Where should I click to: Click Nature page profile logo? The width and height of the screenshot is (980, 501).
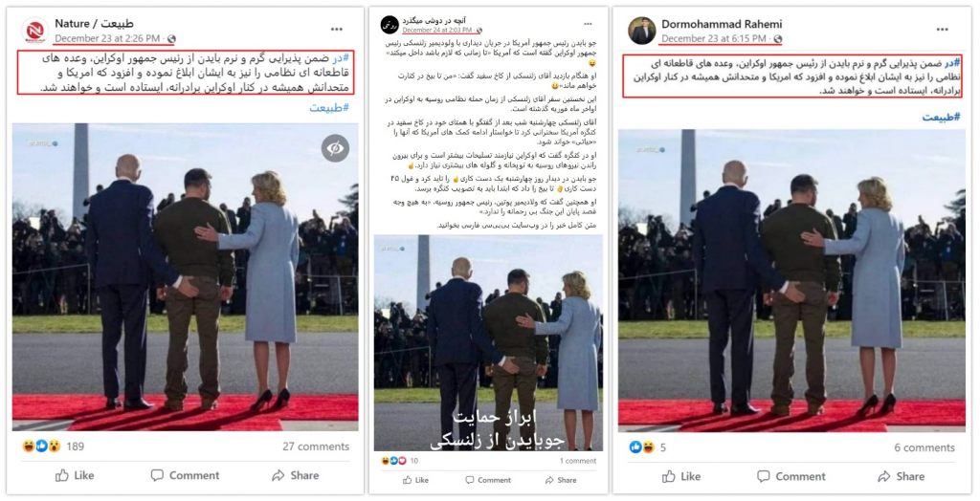tap(34, 31)
